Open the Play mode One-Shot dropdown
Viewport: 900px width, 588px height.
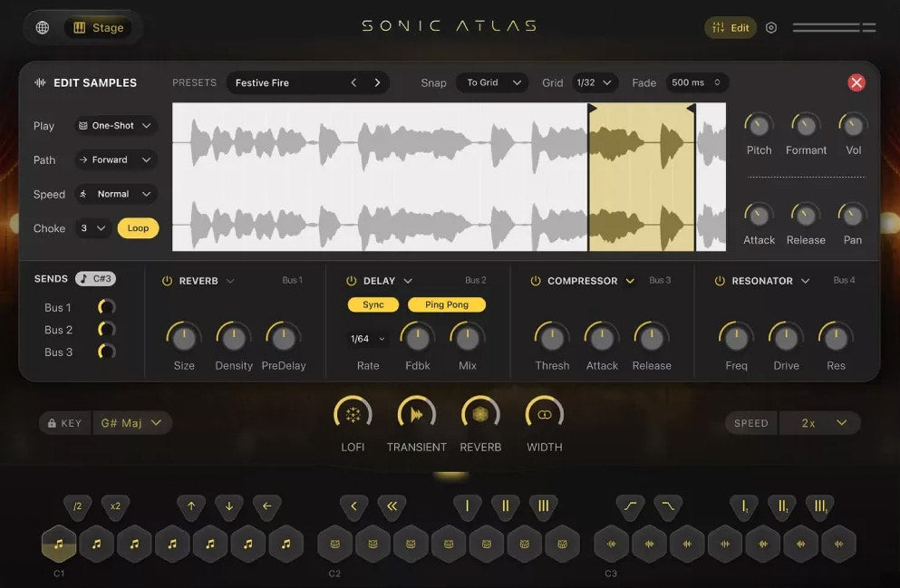pyautogui.click(x=116, y=126)
